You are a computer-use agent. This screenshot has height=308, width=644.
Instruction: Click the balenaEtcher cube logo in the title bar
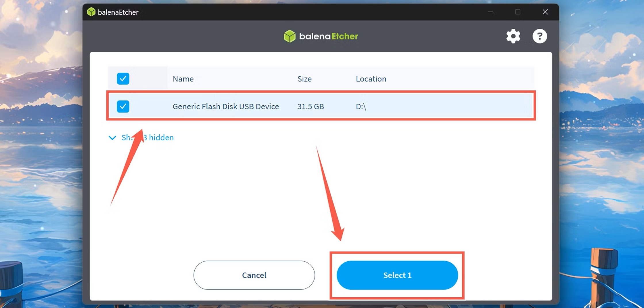point(91,12)
